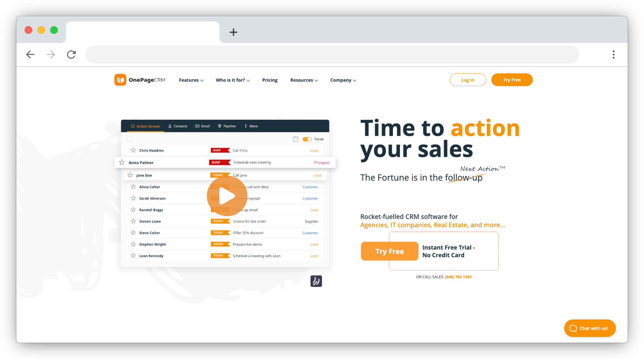Click the handwriting/signature icon bottom right

click(x=316, y=281)
